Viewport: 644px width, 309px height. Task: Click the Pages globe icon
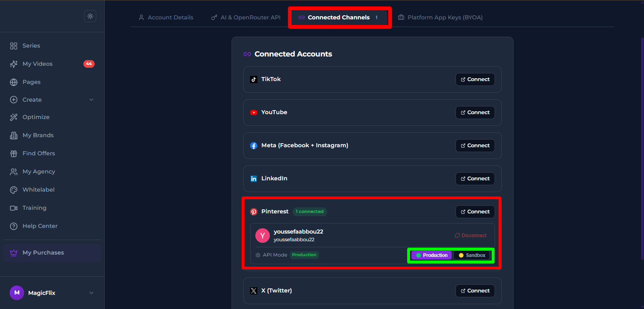(x=14, y=82)
